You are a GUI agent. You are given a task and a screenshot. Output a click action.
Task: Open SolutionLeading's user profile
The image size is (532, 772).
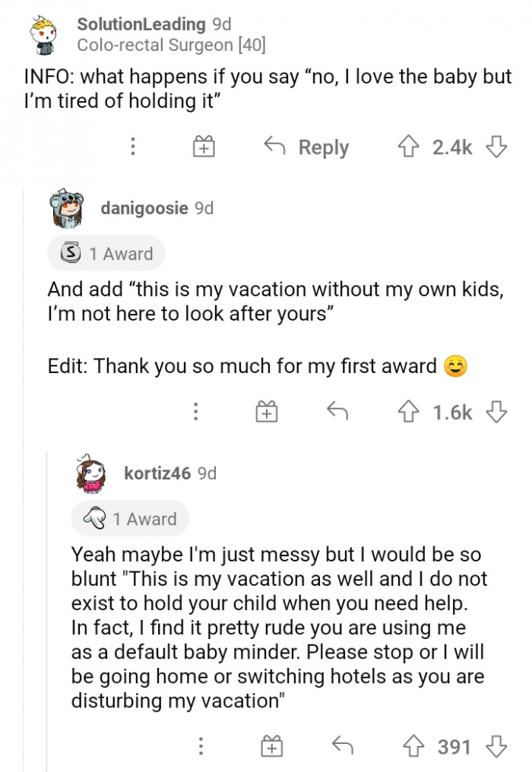click(x=142, y=24)
